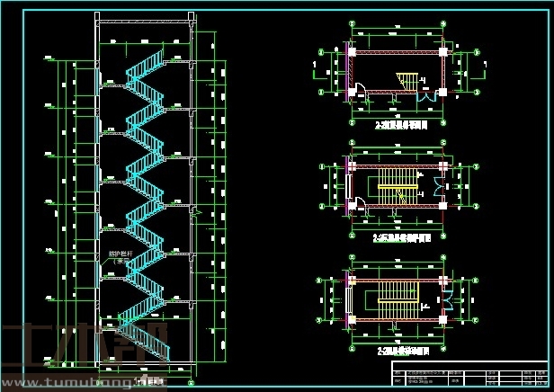Select the white swing door arc in top plan
554x392 pixels.
(360, 88)
